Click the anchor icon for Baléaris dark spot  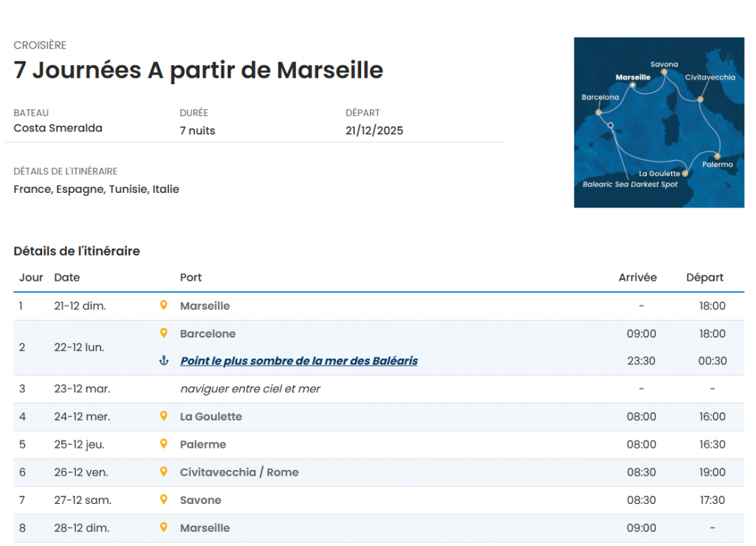tap(164, 361)
